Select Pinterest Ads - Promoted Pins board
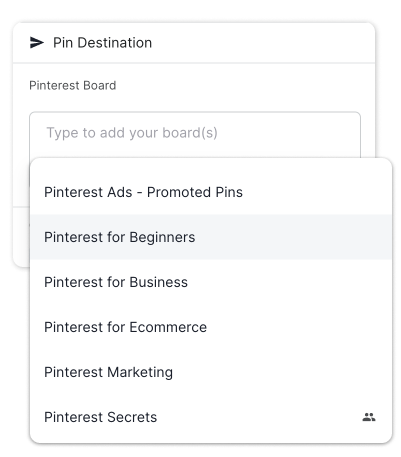Screen dimensions: 401x457 211,192
